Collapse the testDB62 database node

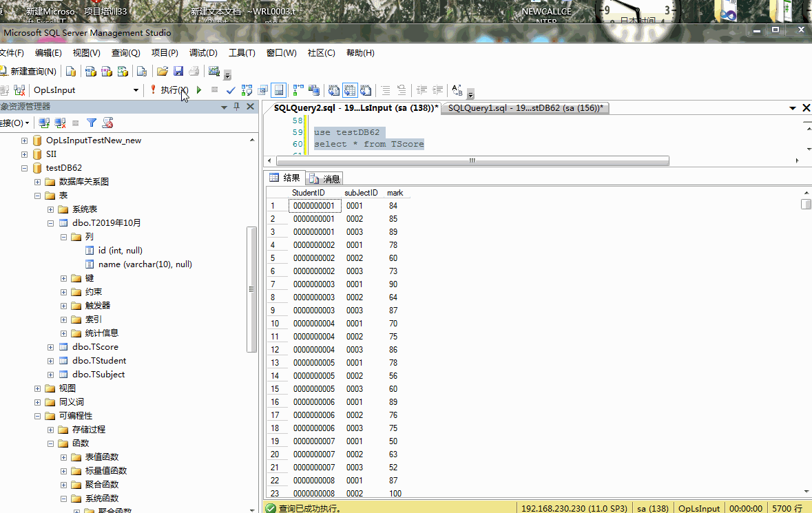24,168
